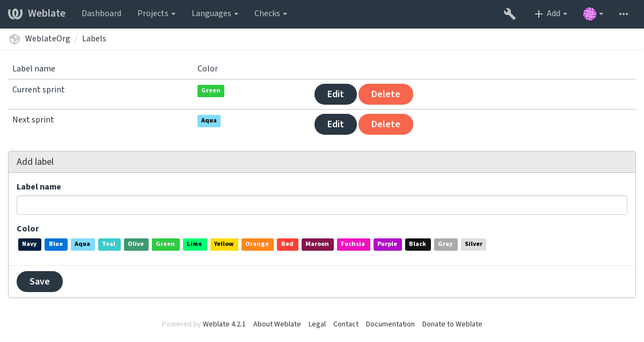Viewport: 644px width, 342px height.
Task: Edit the Current sprint label
Action: point(335,94)
